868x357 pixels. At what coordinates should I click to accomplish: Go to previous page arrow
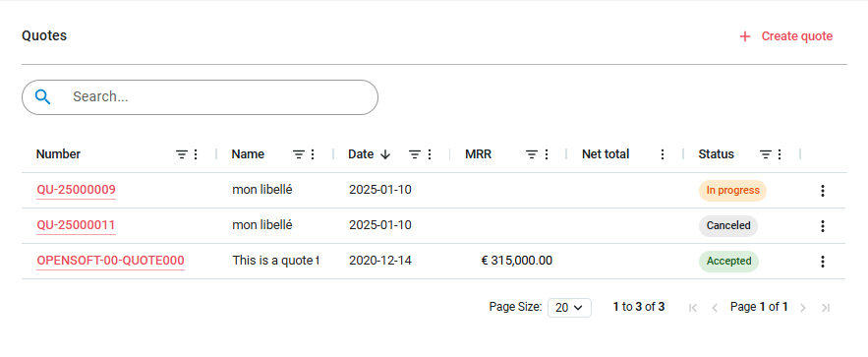(715, 308)
